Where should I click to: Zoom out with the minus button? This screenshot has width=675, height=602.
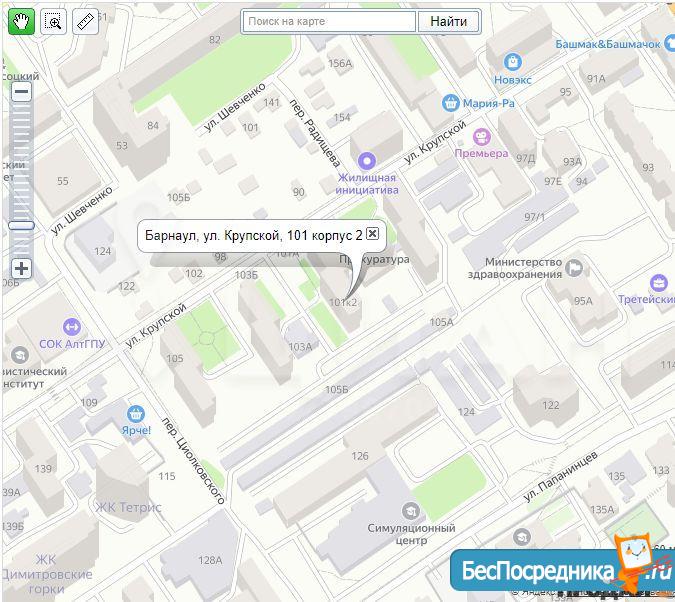point(21,92)
